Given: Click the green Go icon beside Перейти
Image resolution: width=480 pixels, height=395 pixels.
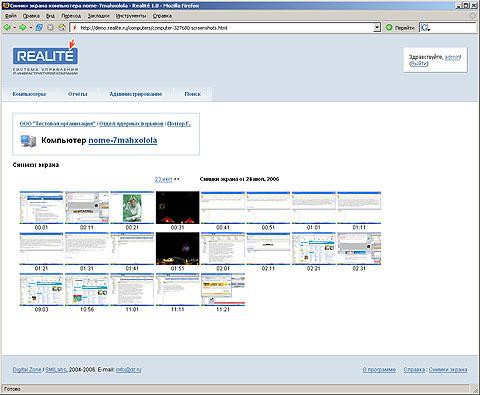Looking at the screenshot, I should tap(389, 28).
